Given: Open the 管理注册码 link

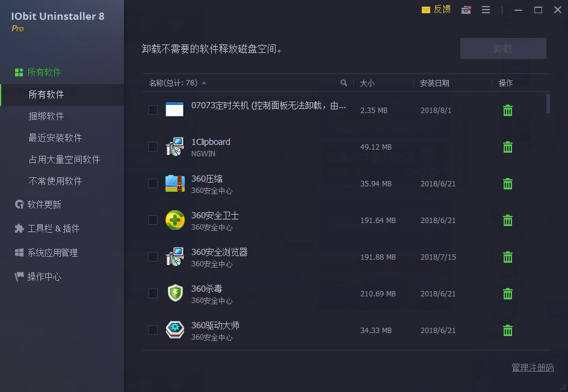Looking at the screenshot, I should click(532, 367).
